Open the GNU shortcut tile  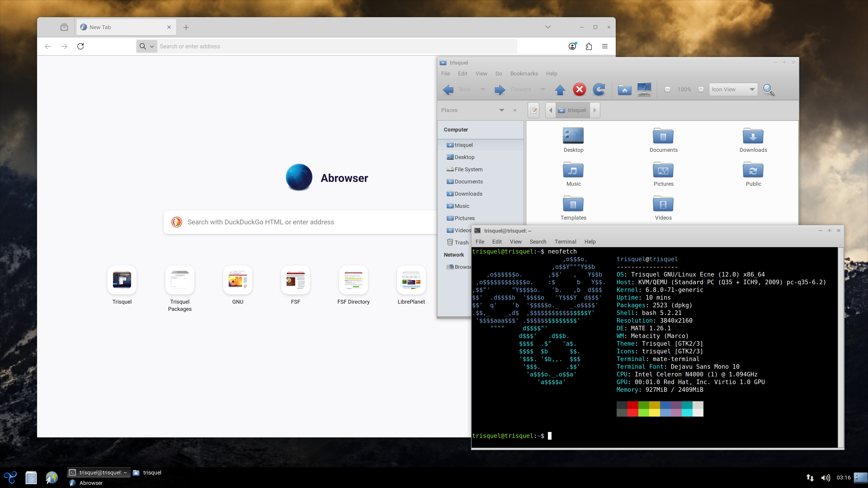[x=238, y=280]
